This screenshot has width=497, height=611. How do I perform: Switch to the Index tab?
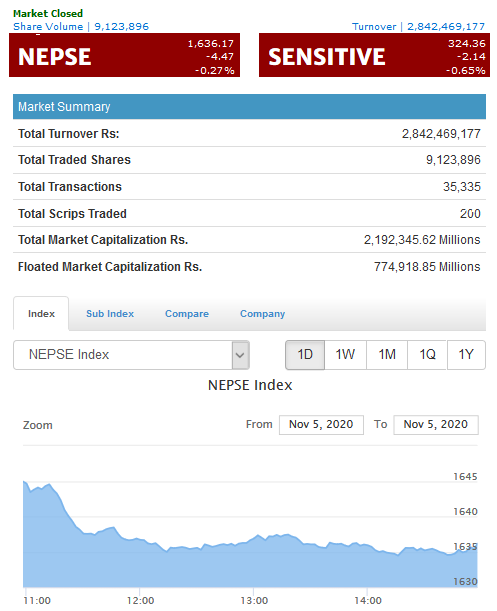click(41, 314)
